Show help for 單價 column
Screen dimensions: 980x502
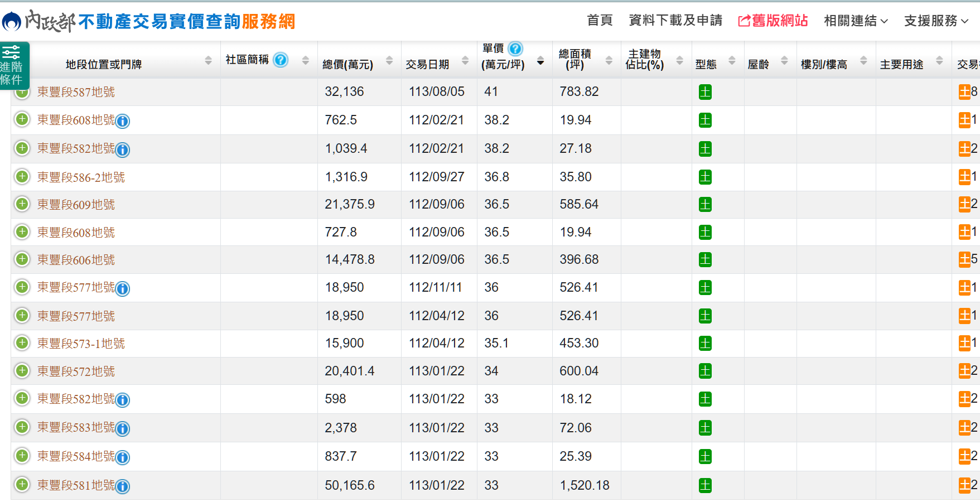click(516, 49)
